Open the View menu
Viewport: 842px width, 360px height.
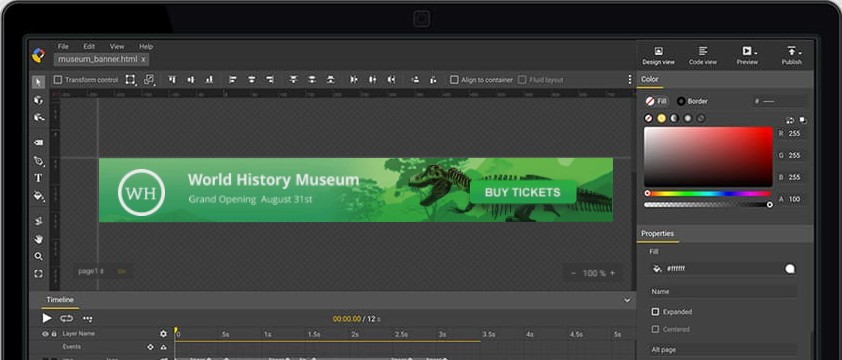[117, 46]
